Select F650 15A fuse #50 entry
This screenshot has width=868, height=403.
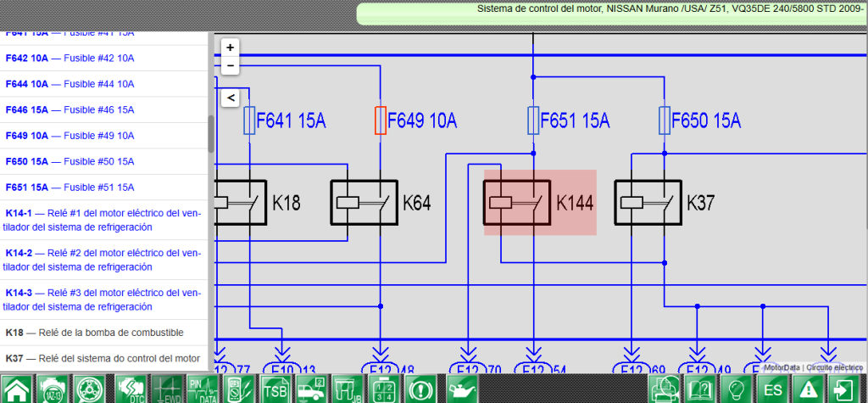click(104, 161)
